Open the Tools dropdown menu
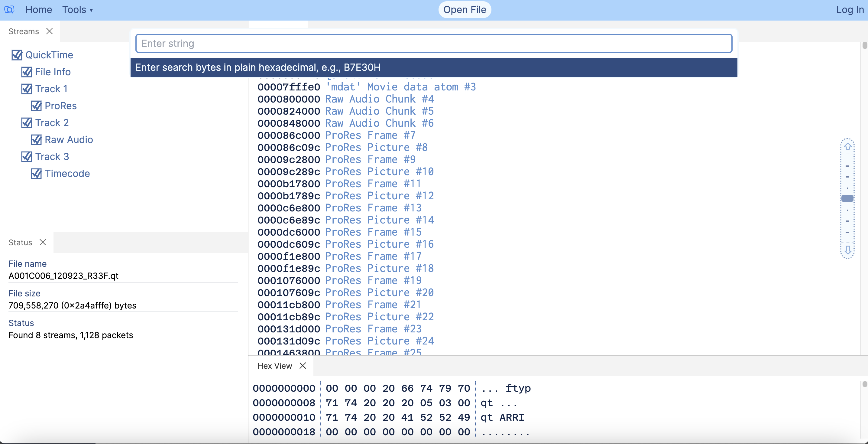The width and height of the screenshot is (868, 444). [x=77, y=9]
